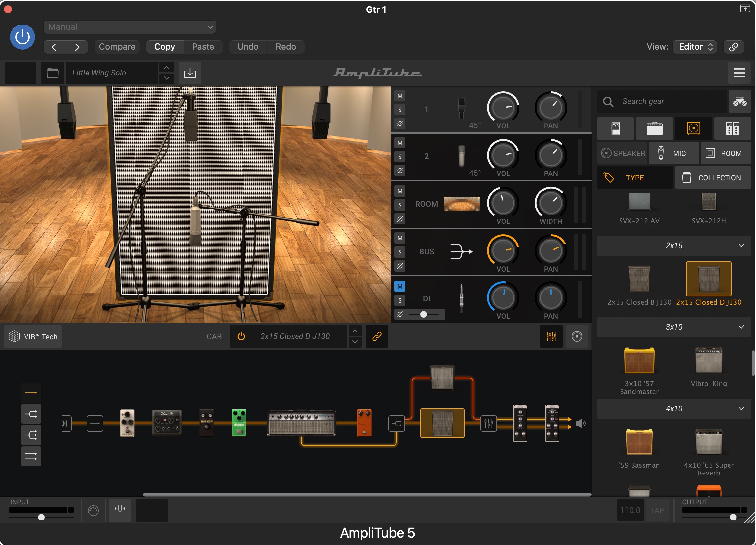Click the Undo button
The image size is (756, 545).
pyautogui.click(x=248, y=47)
